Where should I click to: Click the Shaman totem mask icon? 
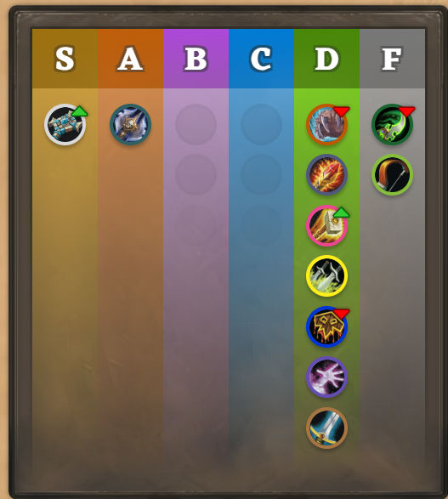pyautogui.click(x=326, y=326)
